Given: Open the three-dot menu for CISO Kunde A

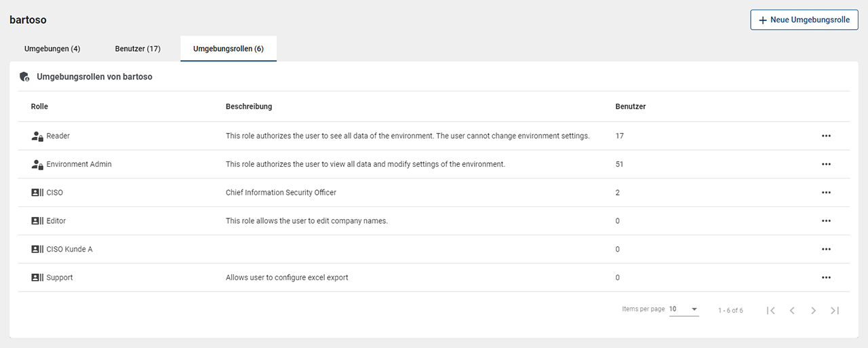Looking at the screenshot, I should click(x=825, y=250).
